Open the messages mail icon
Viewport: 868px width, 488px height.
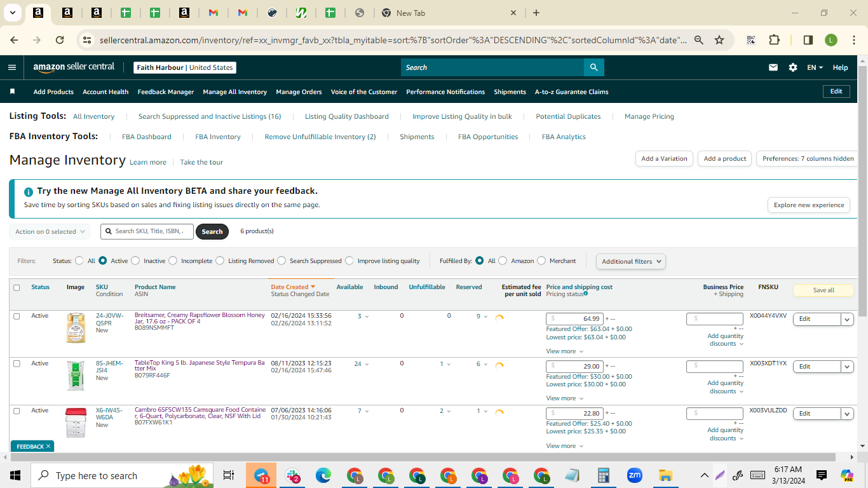(x=773, y=67)
